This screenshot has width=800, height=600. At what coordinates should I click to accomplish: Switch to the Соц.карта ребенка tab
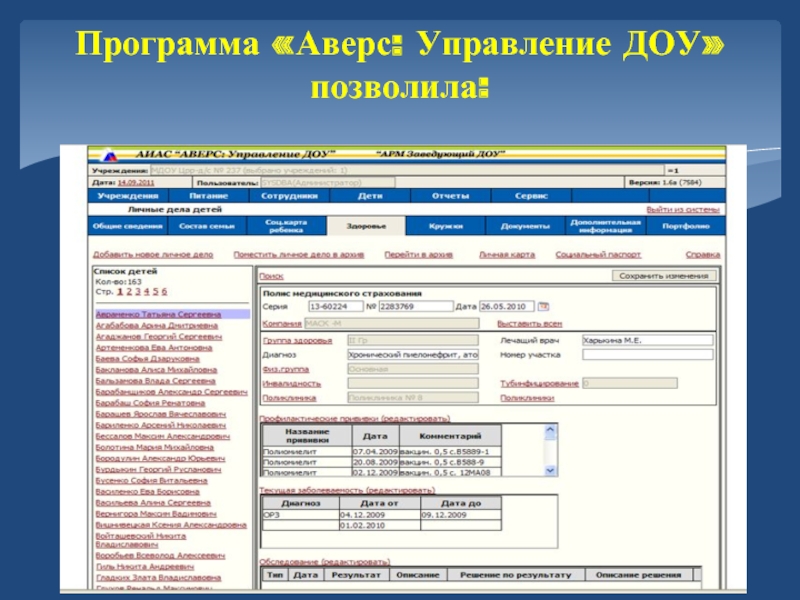tap(286, 226)
